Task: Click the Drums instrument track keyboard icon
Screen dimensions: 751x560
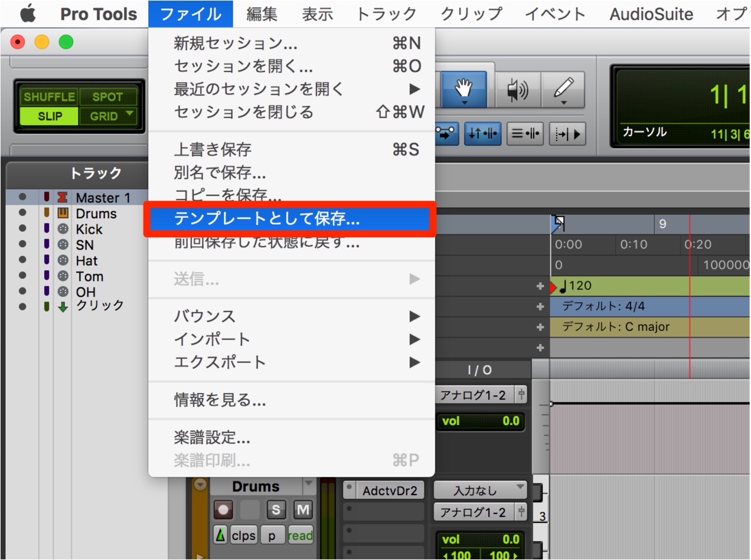Action: (63, 214)
